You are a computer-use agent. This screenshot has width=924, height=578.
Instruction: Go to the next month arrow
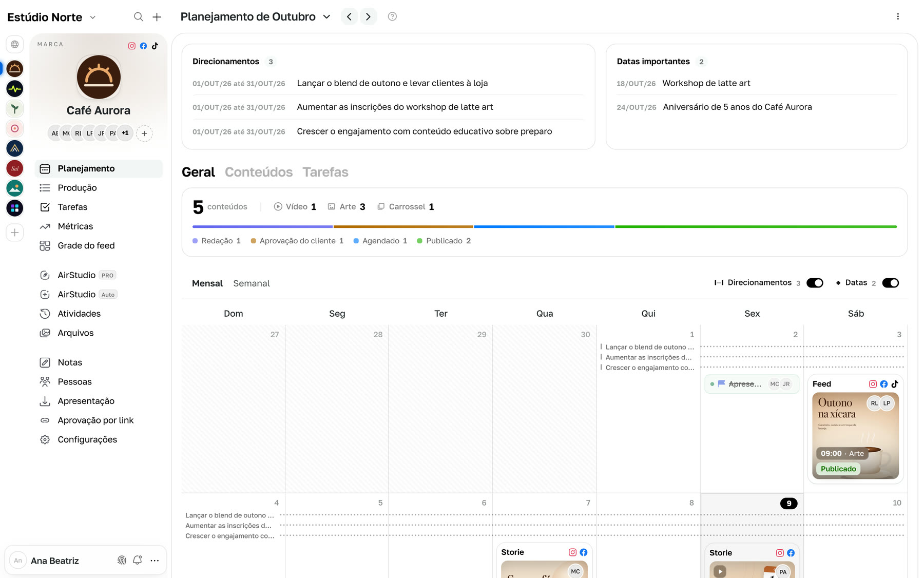(369, 16)
